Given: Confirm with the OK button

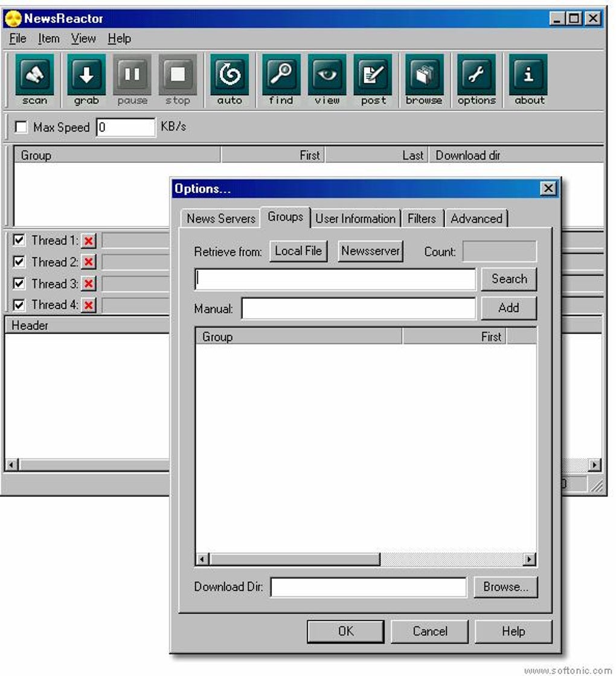Looking at the screenshot, I should [x=345, y=631].
